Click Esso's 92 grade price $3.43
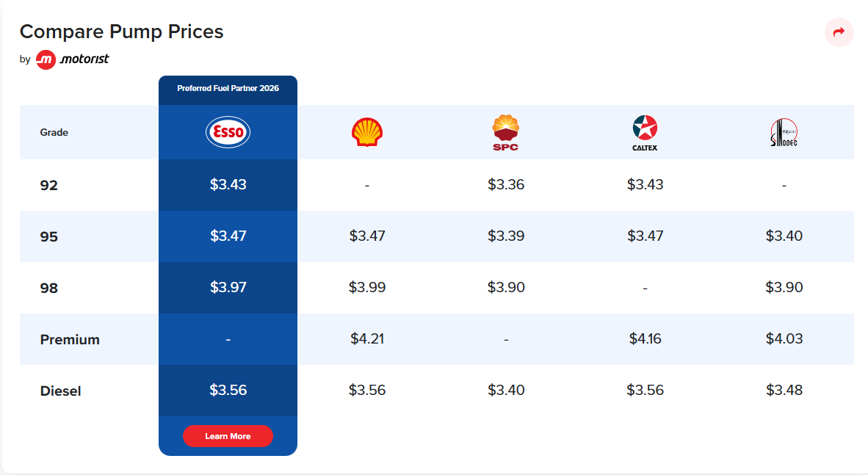 228,185
